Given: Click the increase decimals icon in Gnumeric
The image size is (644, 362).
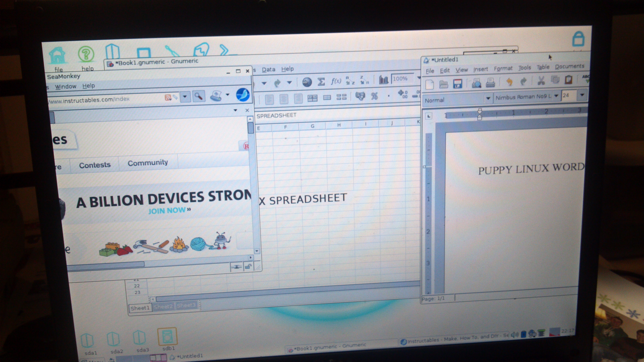Looking at the screenshot, I should [x=402, y=94].
